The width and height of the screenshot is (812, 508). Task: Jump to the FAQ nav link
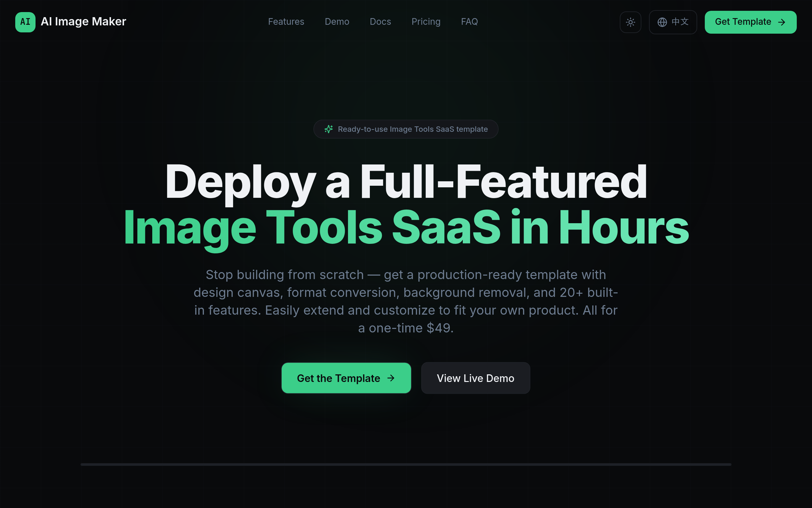click(x=469, y=22)
